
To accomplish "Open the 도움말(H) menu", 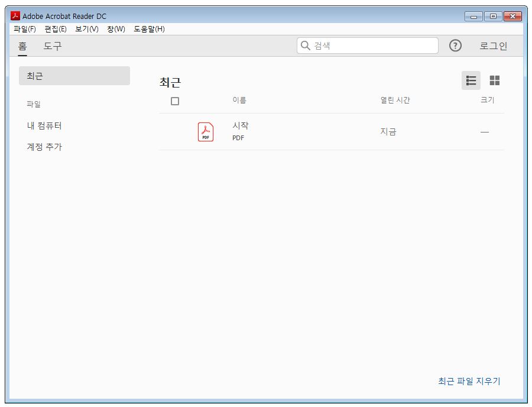I will (x=149, y=29).
